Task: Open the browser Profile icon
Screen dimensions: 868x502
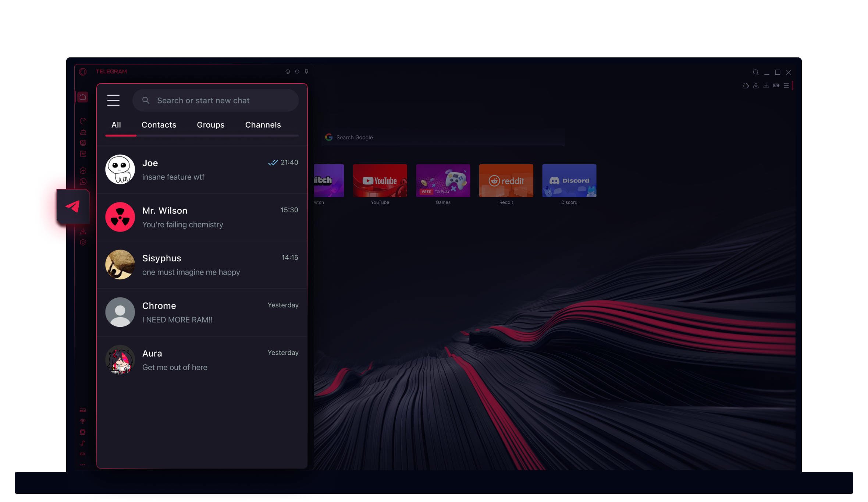Action: coord(756,85)
